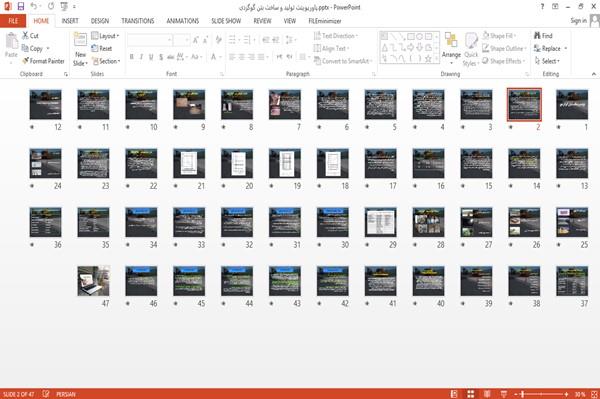The width and height of the screenshot is (600, 399).
Task: Toggle text Shadow
Action: click(161, 57)
